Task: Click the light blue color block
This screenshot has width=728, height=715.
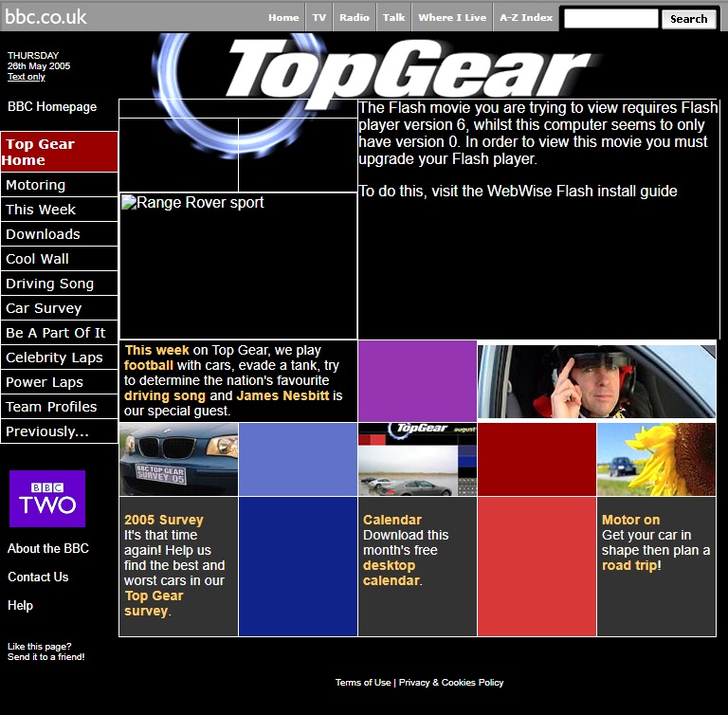Action: point(298,459)
